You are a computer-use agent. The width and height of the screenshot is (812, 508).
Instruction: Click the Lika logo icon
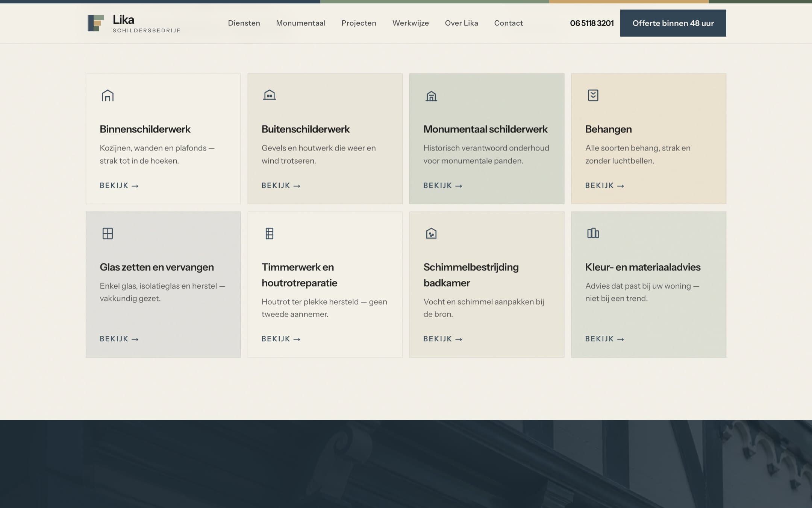pos(95,23)
